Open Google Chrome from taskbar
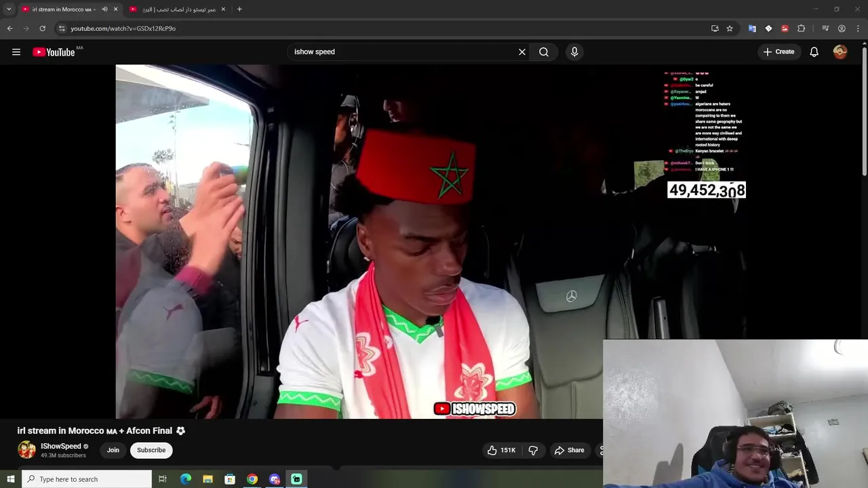 [x=252, y=479]
